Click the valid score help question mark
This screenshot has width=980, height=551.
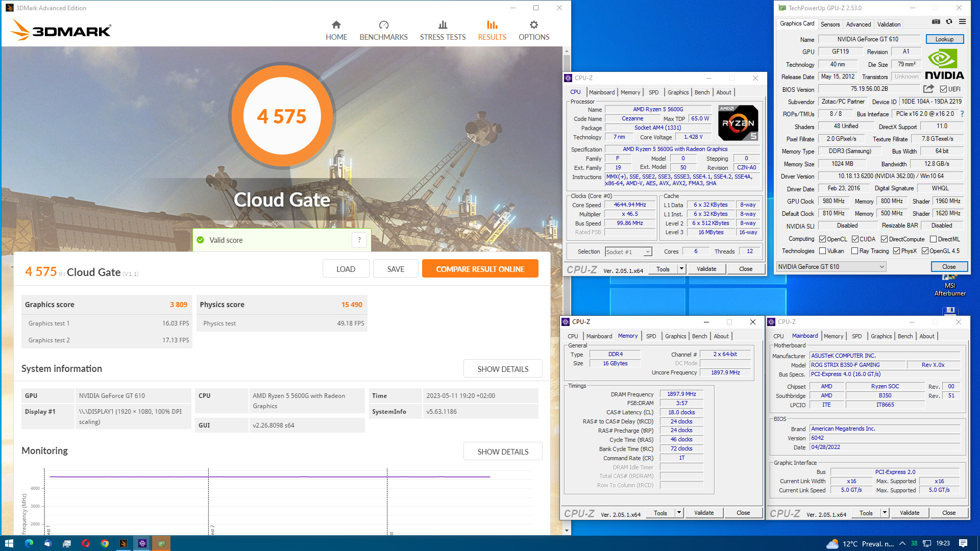pyautogui.click(x=359, y=240)
